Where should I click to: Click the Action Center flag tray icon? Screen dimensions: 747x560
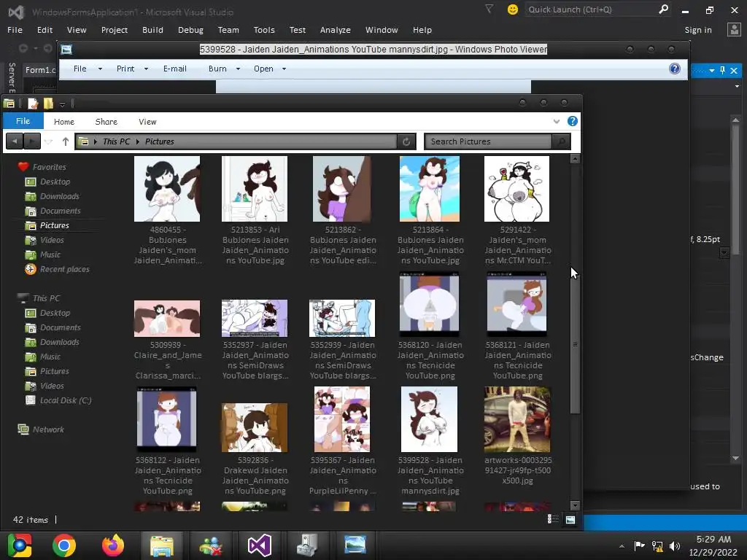(639, 545)
